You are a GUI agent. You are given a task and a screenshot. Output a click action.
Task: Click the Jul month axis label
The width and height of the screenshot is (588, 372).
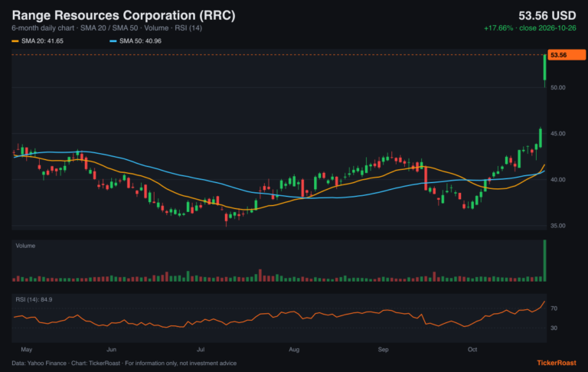[201, 350]
